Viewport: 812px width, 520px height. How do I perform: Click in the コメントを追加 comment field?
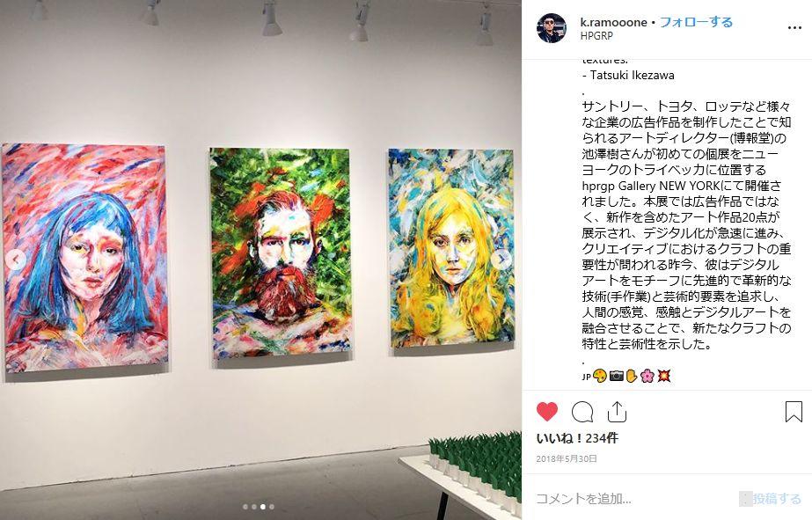(x=636, y=498)
